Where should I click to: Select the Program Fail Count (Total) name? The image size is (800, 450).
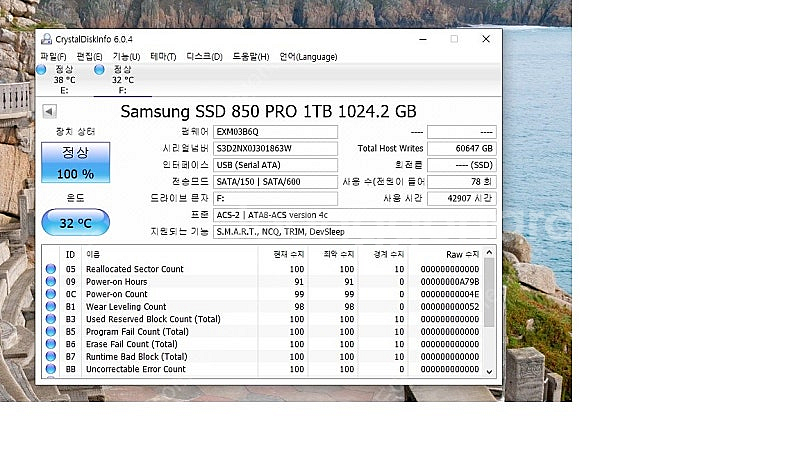[x=137, y=332]
